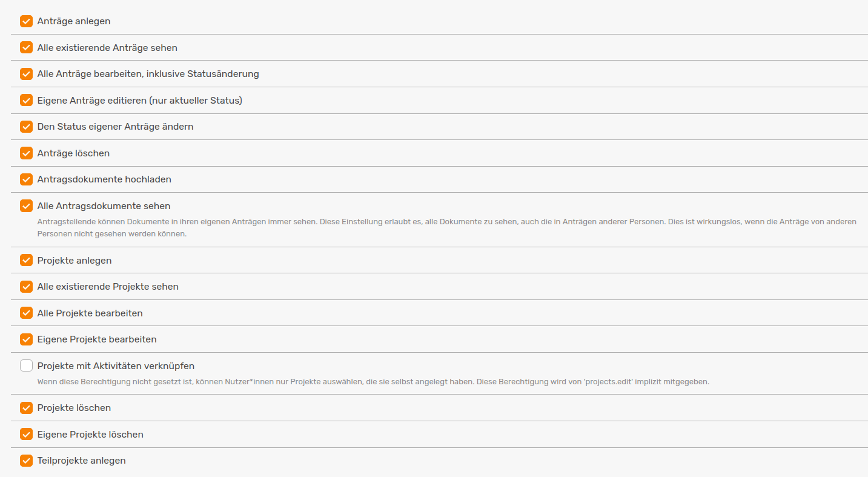The width and height of the screenshot is (868, 477).
Task: Click the 'Projekte mit Aktivitäten verknüpfen' label
Action: (116, 366)
